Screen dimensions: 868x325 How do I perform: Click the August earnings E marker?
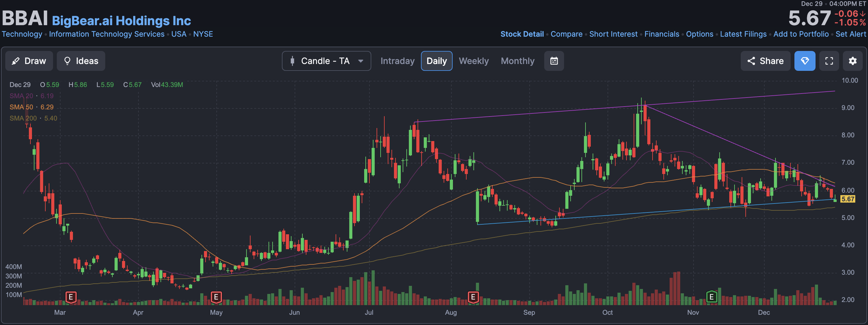[473, 297]
